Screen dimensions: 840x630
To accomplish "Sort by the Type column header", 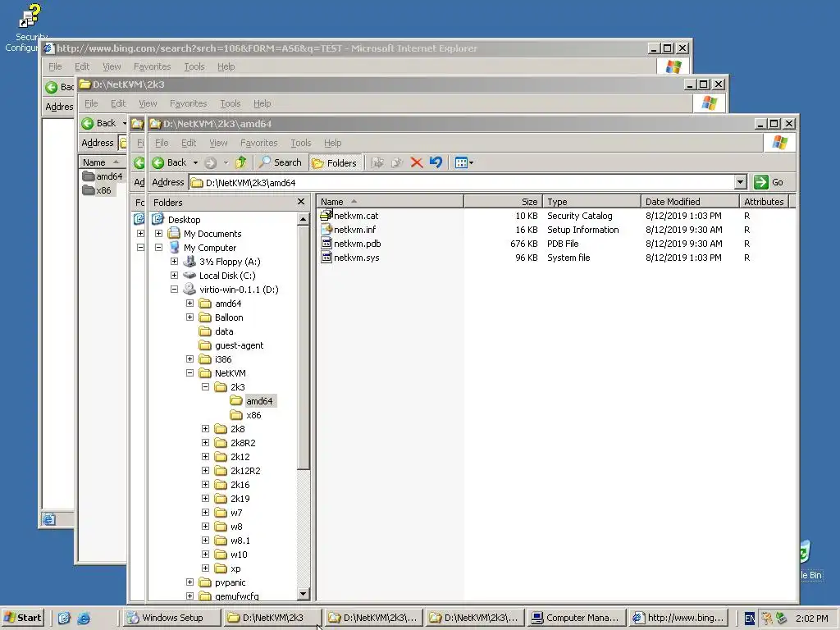I will [x=591, y=202].
